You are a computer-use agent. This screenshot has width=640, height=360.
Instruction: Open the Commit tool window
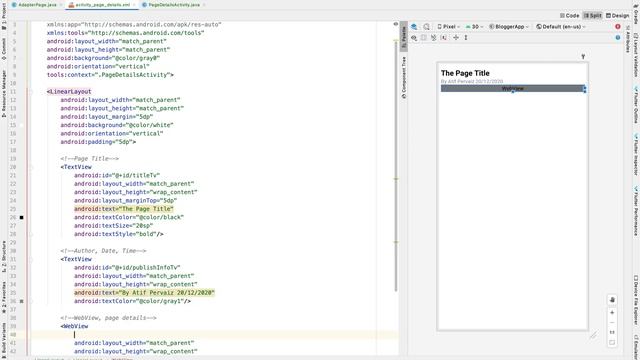pyautogui.click(x=4, y=49)
